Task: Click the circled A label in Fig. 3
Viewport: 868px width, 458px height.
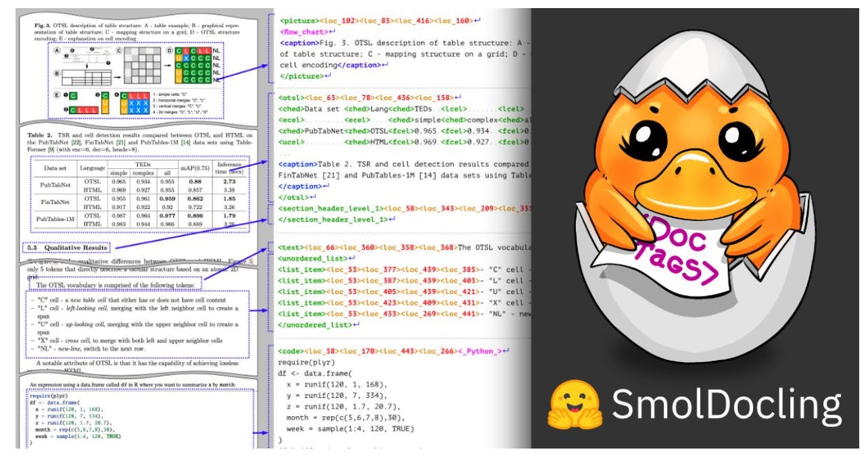Action: coord(56,51)
